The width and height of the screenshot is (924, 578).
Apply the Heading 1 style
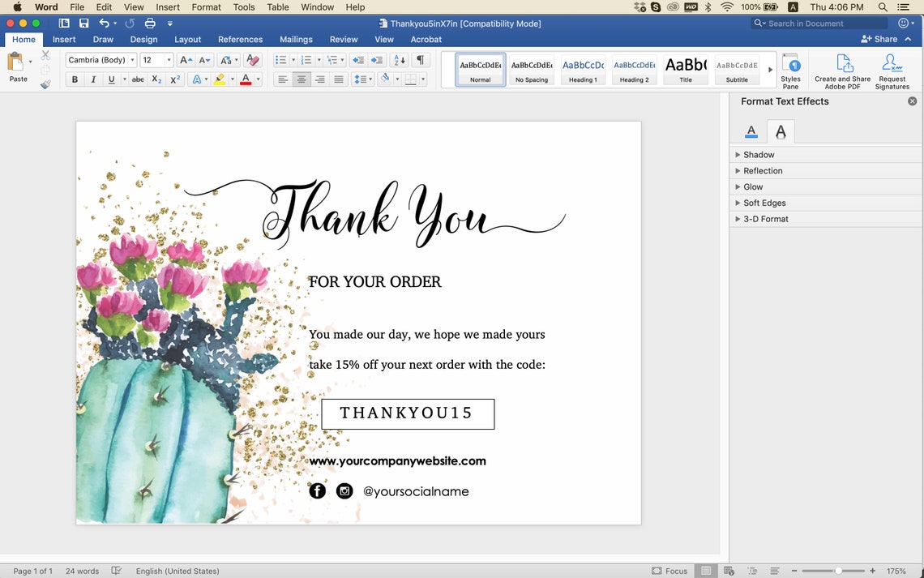pos(583,69)
